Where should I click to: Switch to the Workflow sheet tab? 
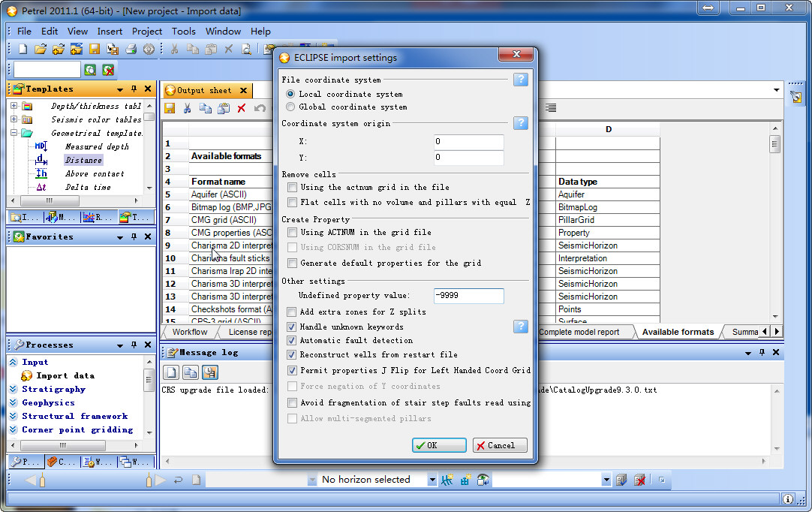click(x=190, y=332)
